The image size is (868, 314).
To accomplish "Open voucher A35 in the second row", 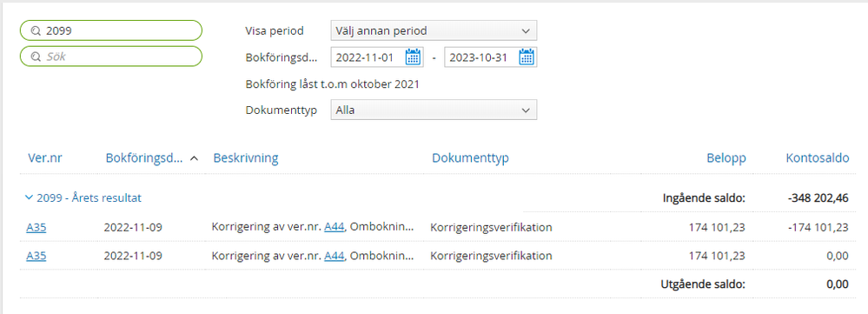I will pos(36,256).
